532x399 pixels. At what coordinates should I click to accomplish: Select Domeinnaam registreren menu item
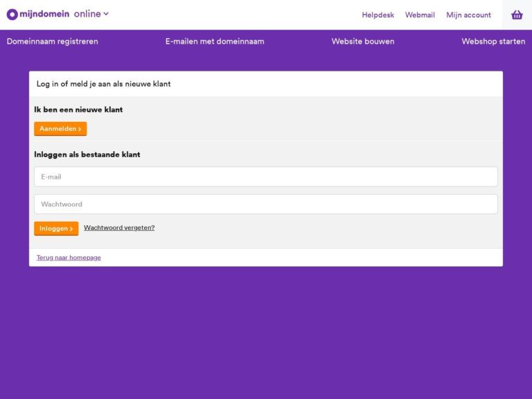(53, 42)
